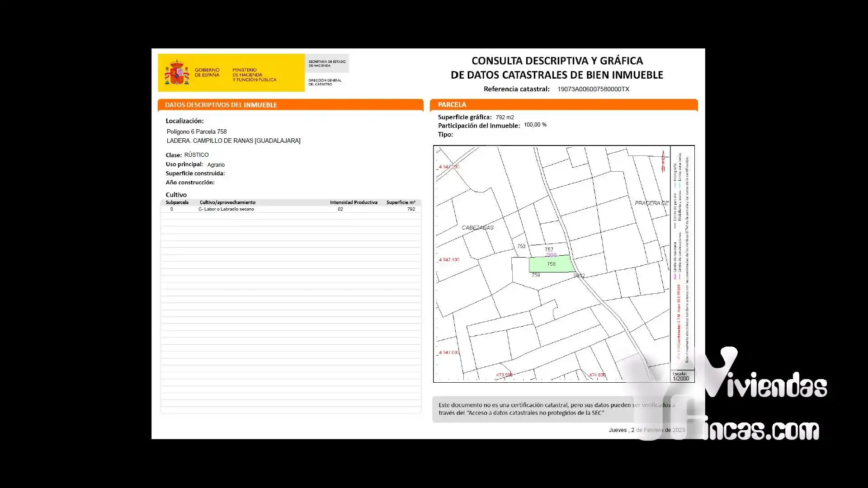Select cadastral reference 19073A006007580000TX
Screen dimensions: 868x488
point(593,89)
